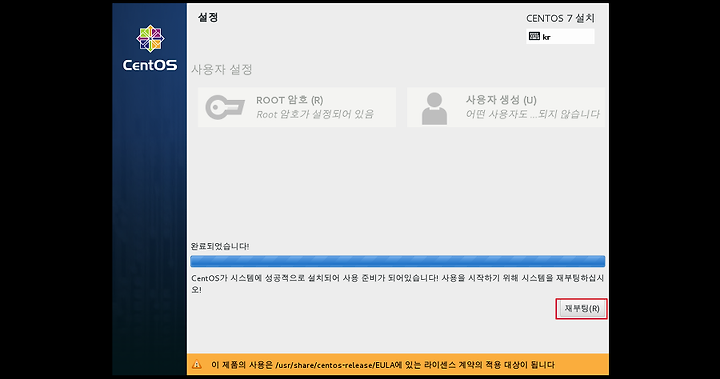The width and height of the screenshot is (720, 379).
Task: Open the ROOT 암호 (R) setting
Action: click(x=297, y=107)
